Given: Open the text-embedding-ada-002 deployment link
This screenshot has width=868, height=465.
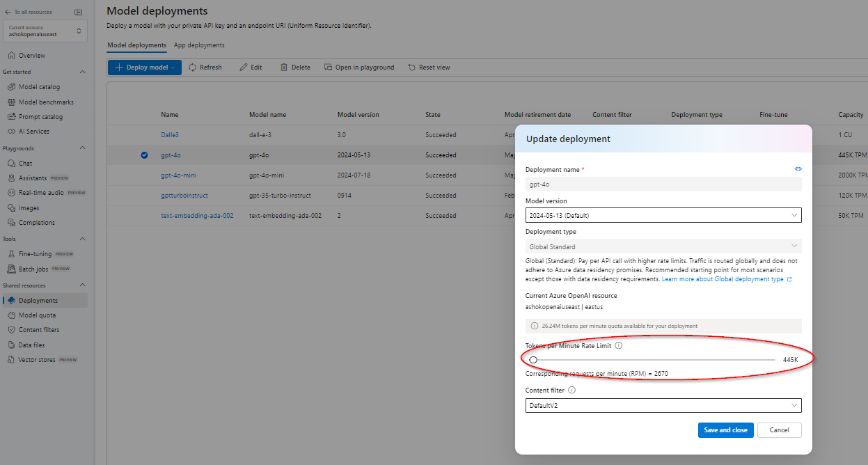Looking at the screenshot, I should [x=197, y=216].
